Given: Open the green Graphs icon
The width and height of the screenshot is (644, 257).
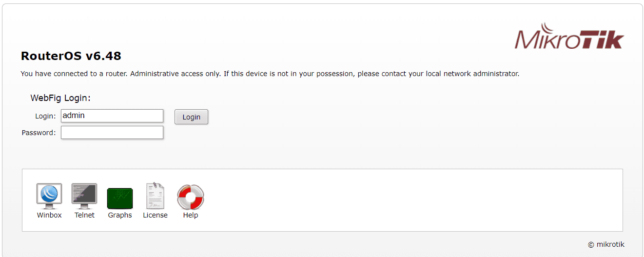Looking at the screenshot, I should [x=120, y=198].
